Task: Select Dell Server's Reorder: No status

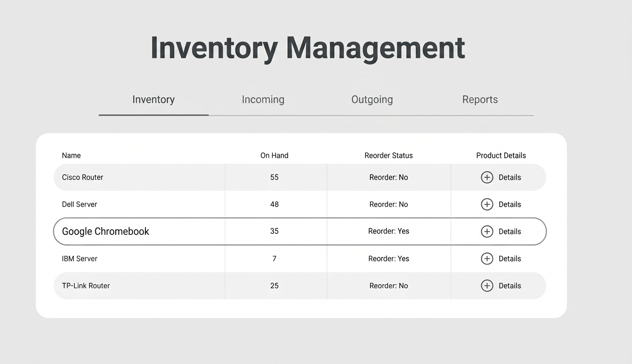Action: tap(388, 204)
